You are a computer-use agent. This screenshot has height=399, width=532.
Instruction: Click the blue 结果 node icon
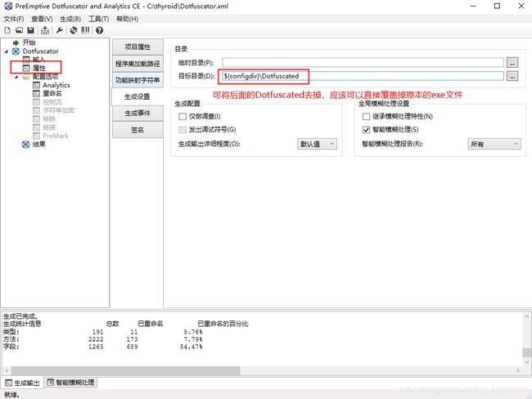[26, 145]
